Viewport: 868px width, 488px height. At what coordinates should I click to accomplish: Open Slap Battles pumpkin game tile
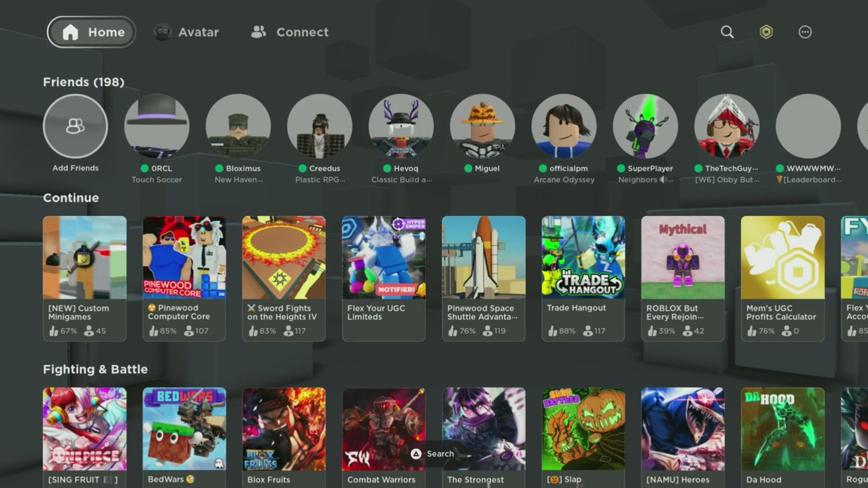[x=583, y=437]
